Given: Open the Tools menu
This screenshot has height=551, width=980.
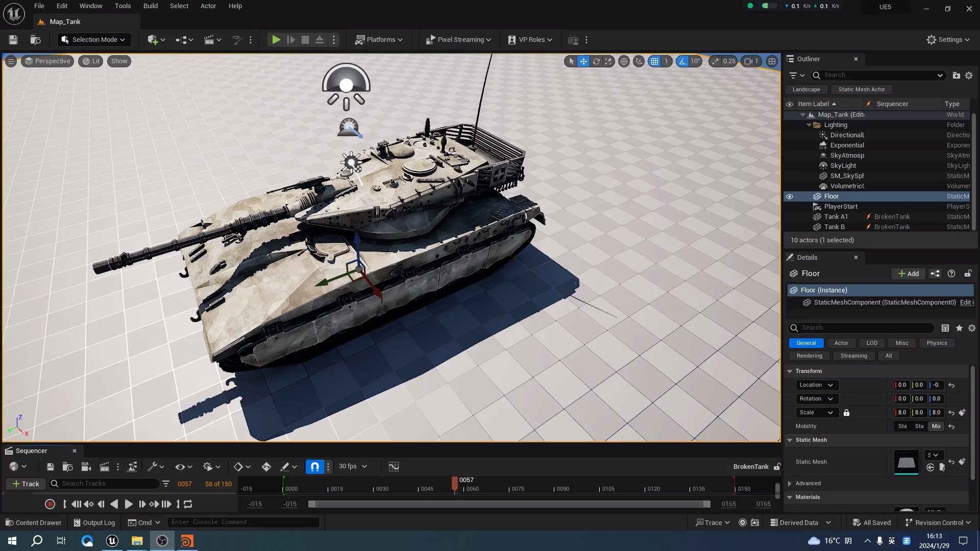Looking at the screenshot, I should pyautogui.click(x=122, y=6).
